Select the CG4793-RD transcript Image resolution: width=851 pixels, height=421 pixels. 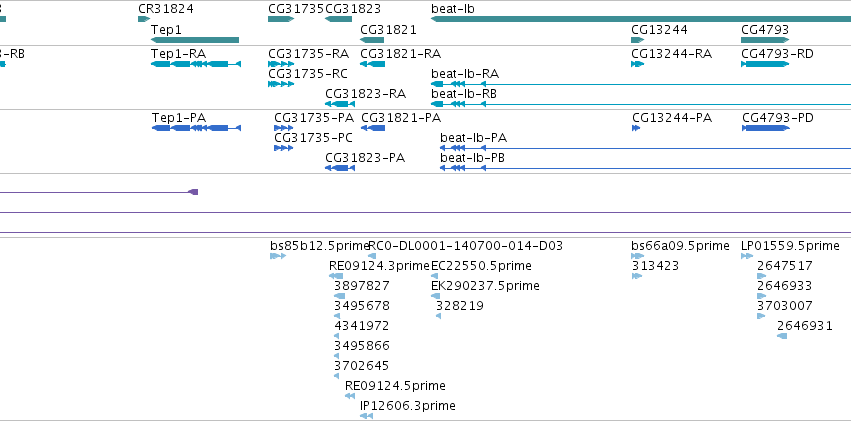(765, 64)
